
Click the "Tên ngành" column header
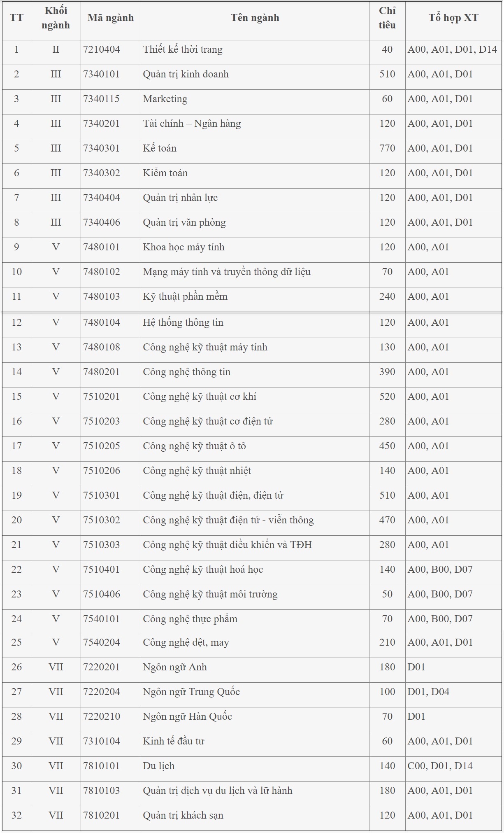[255, 18]
